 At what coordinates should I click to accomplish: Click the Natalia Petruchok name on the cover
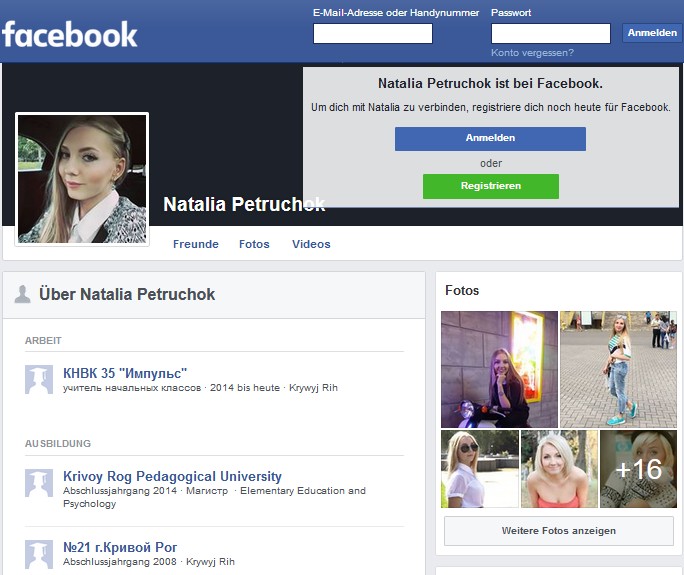[x=244, y=204]
